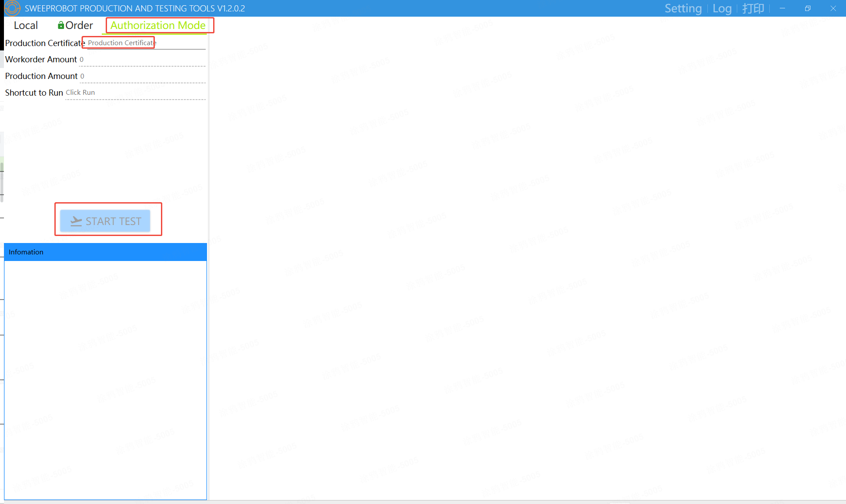The image size is (846, 504).
Task: Open the Log menu item
Action: (x=722, y=8)
